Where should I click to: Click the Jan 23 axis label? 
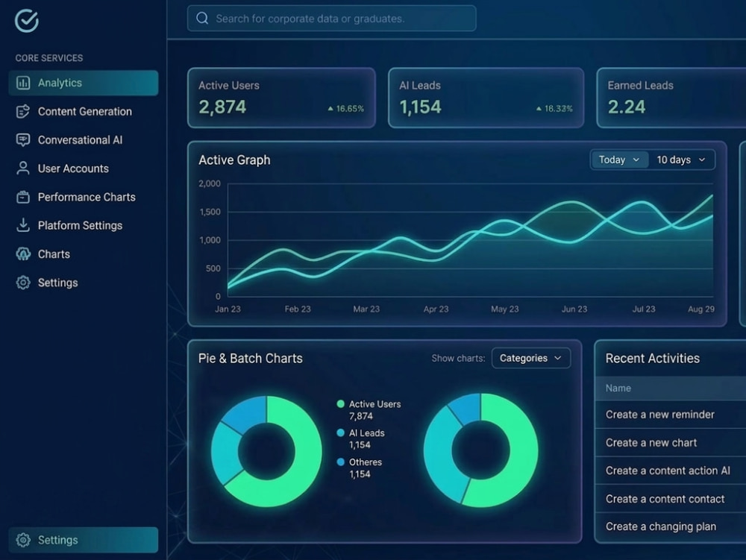pyautogui.click(x=228, y=309)
